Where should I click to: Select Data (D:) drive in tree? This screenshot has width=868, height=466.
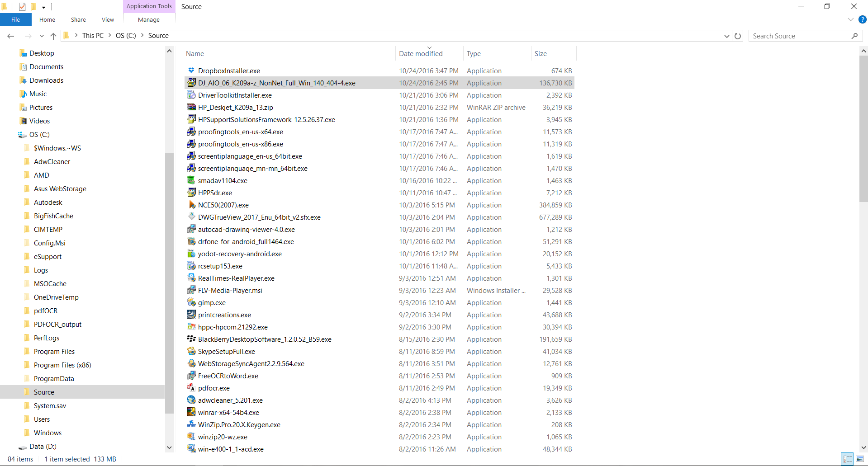pyautogui.click(x=43, y=446)
